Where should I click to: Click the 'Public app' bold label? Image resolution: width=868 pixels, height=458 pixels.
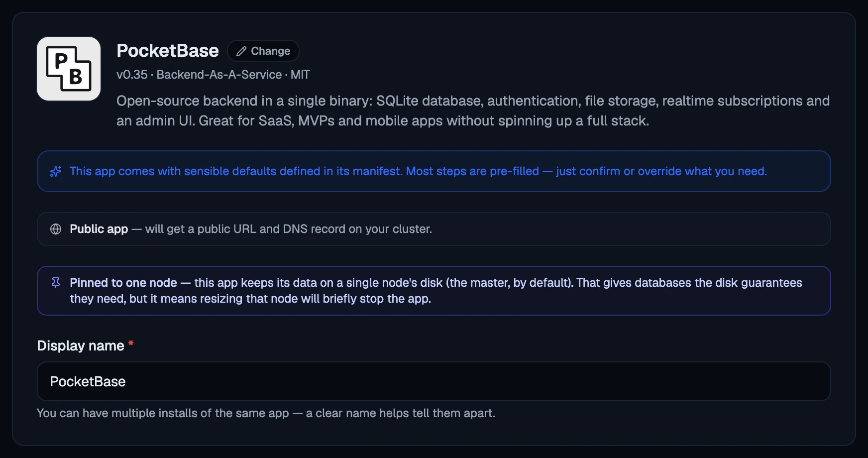[99, 229]
